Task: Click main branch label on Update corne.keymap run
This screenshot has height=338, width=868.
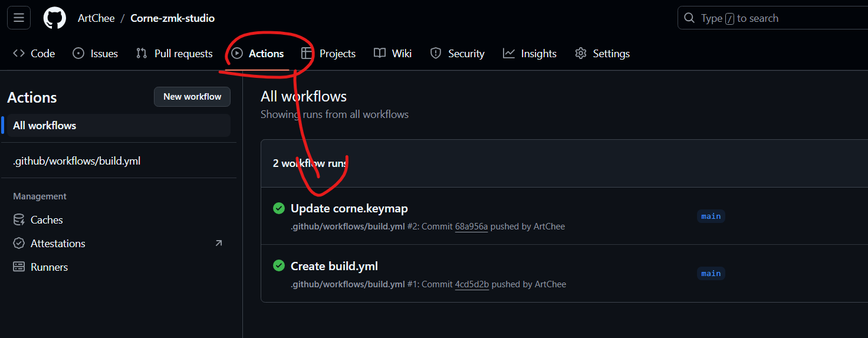Action: 711,216
